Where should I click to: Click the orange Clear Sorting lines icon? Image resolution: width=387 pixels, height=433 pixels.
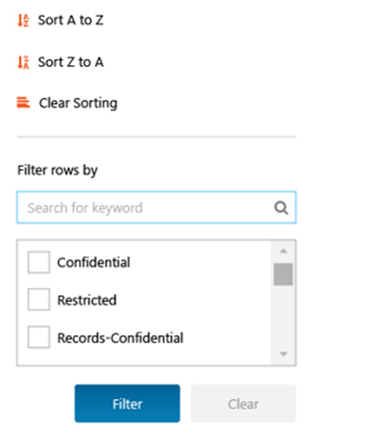tap(23, 103)
